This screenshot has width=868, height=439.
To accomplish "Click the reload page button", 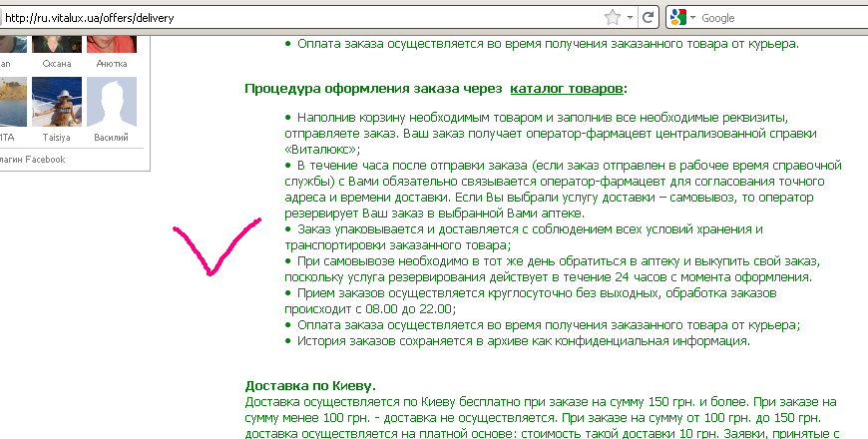I will (x=649, y=17).
